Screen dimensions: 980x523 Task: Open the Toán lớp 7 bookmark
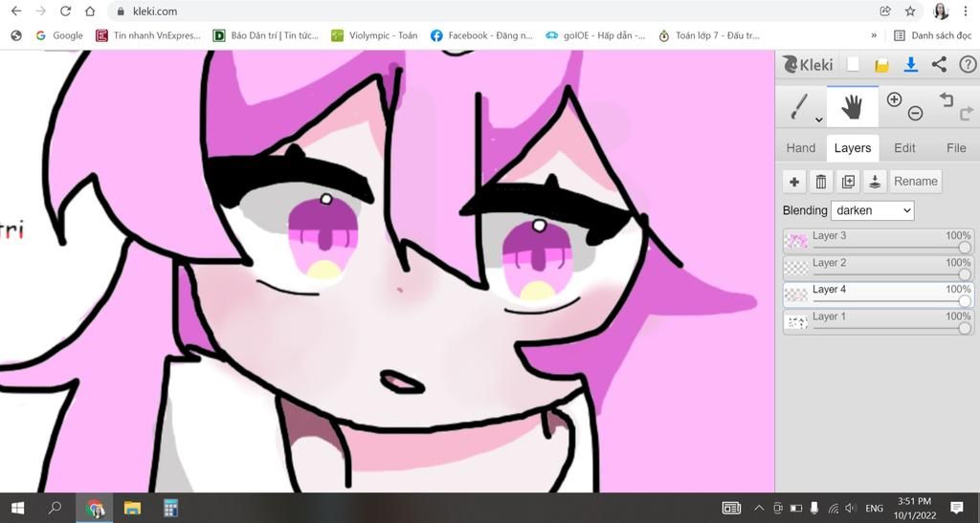click(709, 35)
